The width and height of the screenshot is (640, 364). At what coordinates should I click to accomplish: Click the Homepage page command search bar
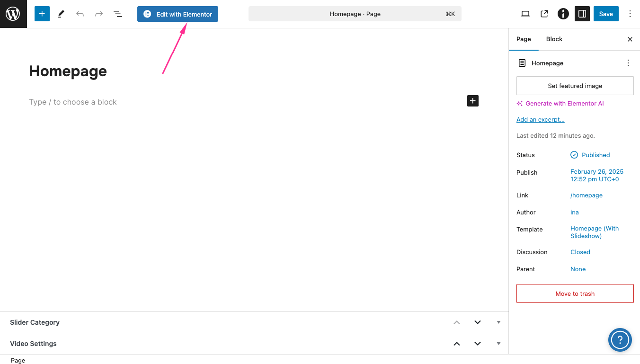pyautogui.click(x=355, y=14)
